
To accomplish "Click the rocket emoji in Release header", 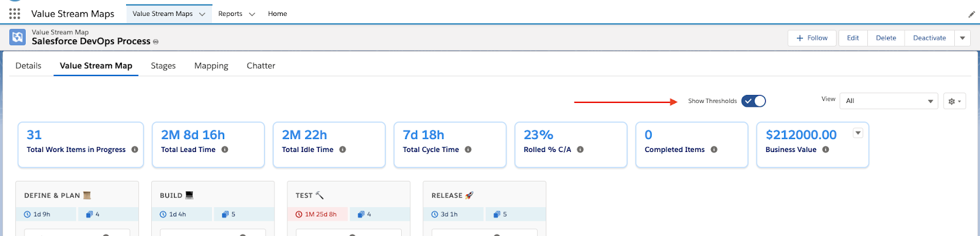I will click(x=469, y=196).
